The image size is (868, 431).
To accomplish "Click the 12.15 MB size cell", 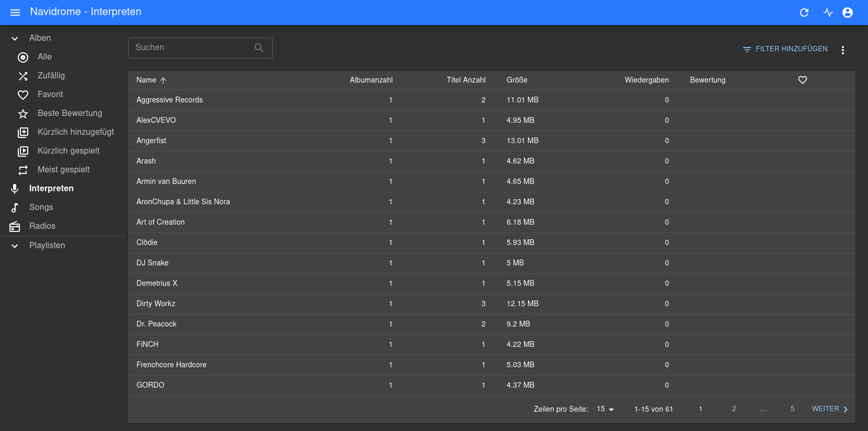I will coord(522,304).
